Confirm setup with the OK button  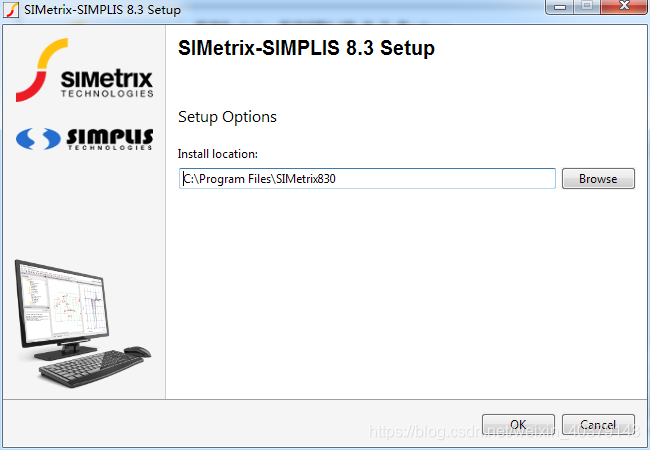pyautogui.click(x=518, y=424)
